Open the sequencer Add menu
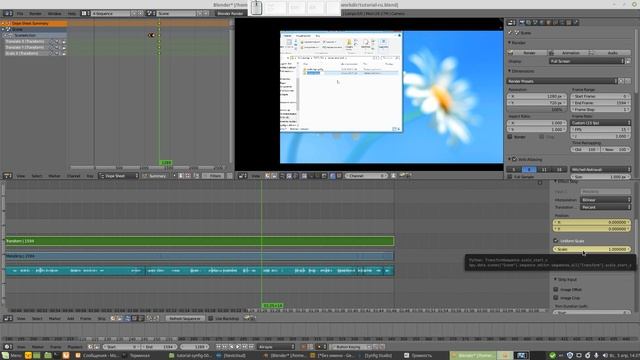 pos(70,318)
